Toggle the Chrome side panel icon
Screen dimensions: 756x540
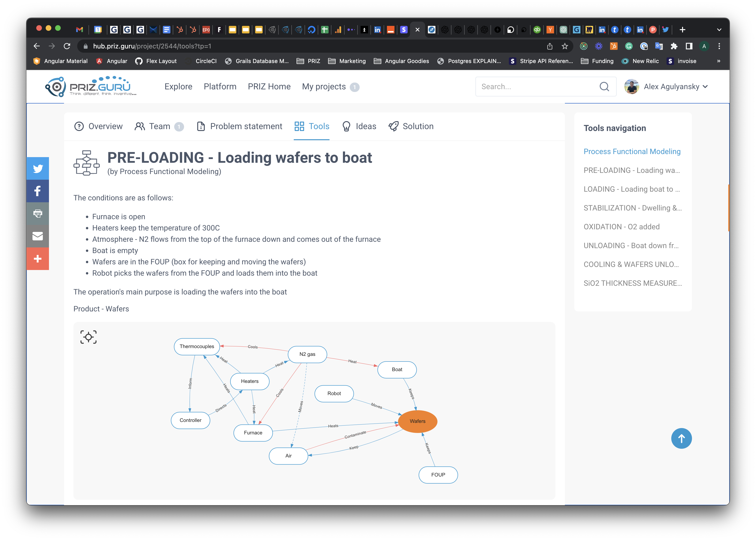[x=689, y=46]
